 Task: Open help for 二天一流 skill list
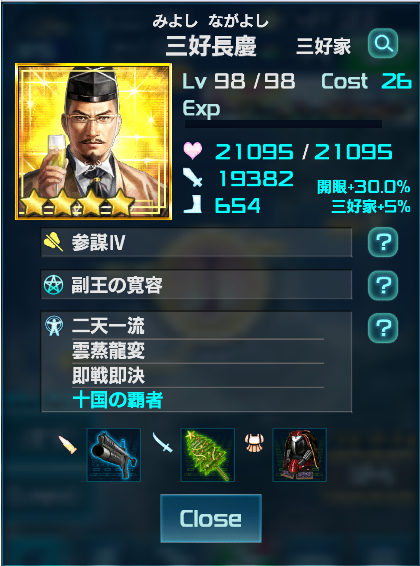tap(383, 328)
